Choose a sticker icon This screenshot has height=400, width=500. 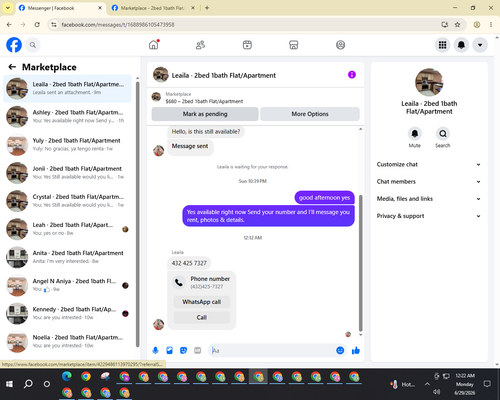(x=183, y=350)
